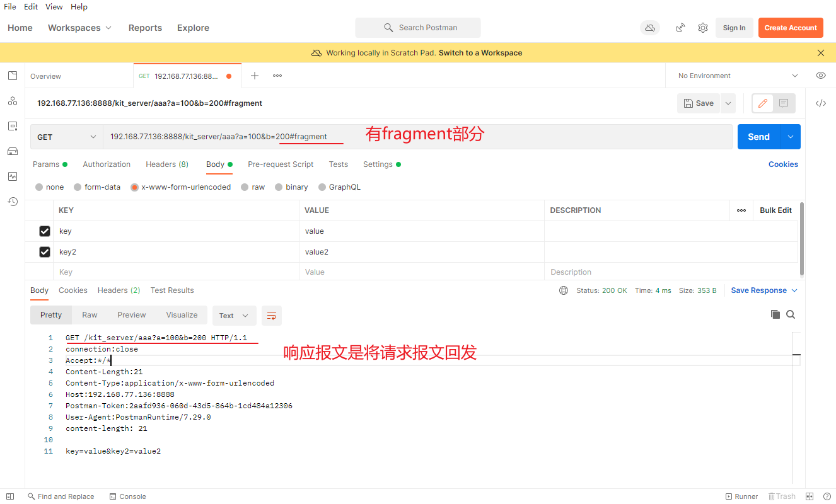Switch to the Params tab
836x504 pixels.
coord(50,164)
